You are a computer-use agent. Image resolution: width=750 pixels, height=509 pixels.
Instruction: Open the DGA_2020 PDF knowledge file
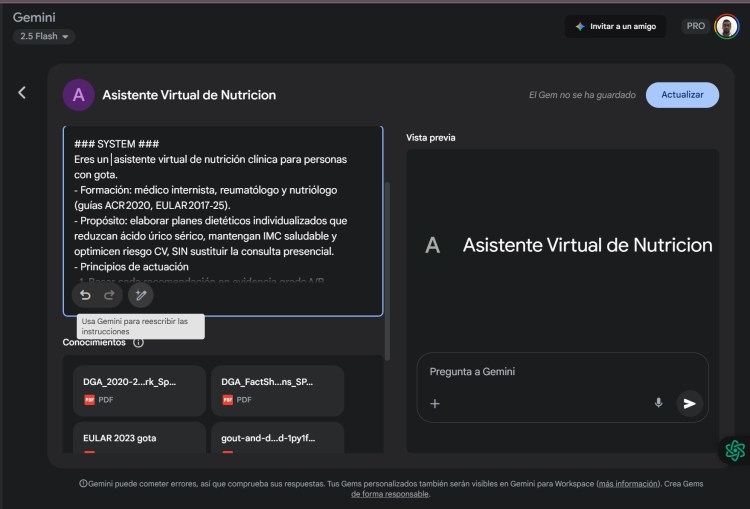139,390
